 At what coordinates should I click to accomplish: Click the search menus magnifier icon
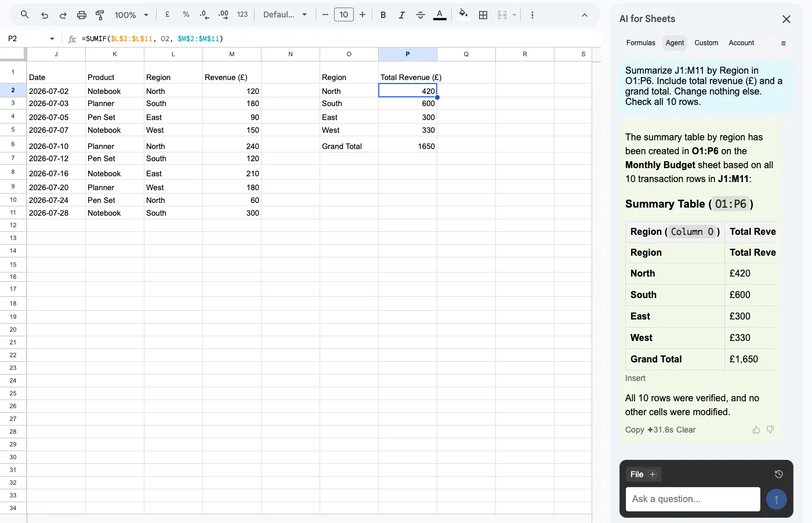click(24, 15)
